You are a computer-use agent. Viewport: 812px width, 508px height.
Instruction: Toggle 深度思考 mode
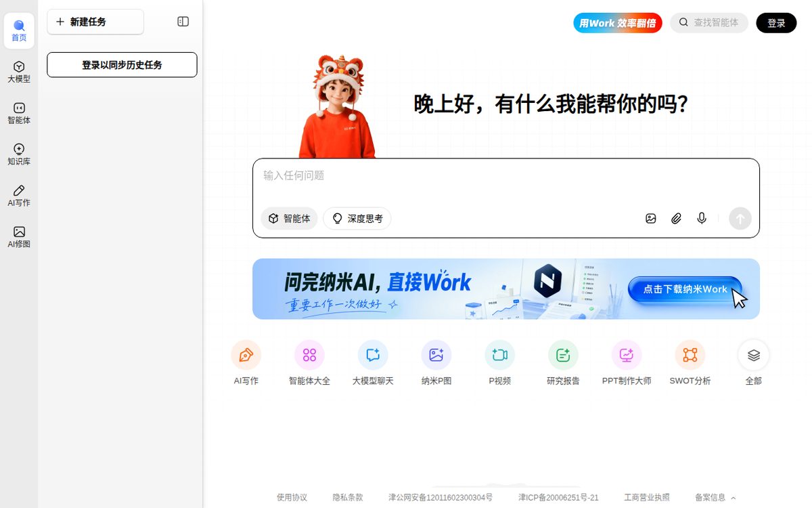(x=357, y=219)
